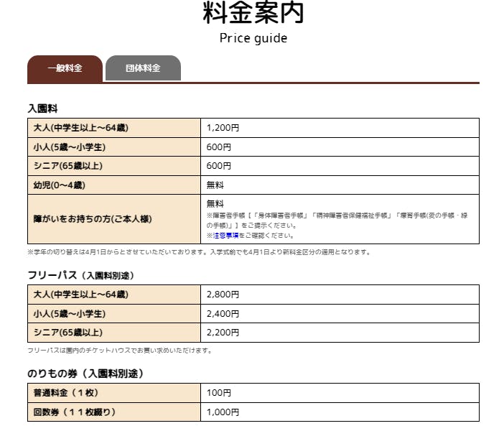Screen dimensions: 504x431
Task: Click the フリーパス（入園料別途） heading
Action: click(80, 275)
